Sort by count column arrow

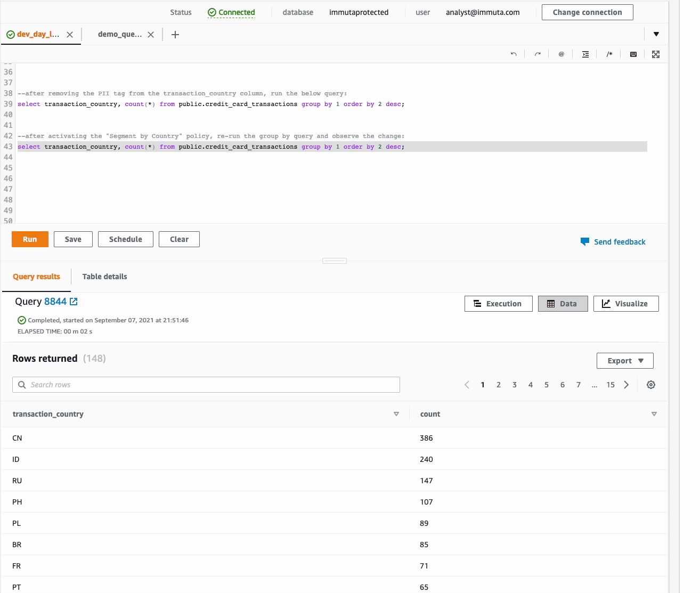click(654, 414)
